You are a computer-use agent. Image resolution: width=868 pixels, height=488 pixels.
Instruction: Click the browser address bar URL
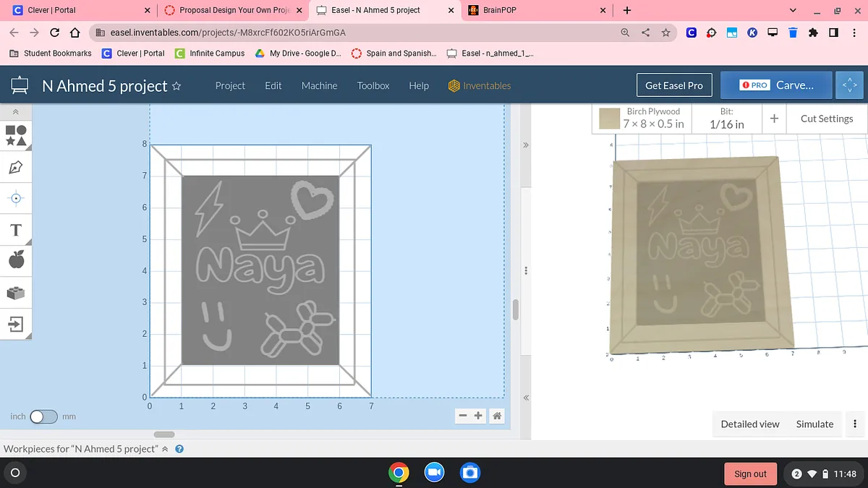coord(228,33)
